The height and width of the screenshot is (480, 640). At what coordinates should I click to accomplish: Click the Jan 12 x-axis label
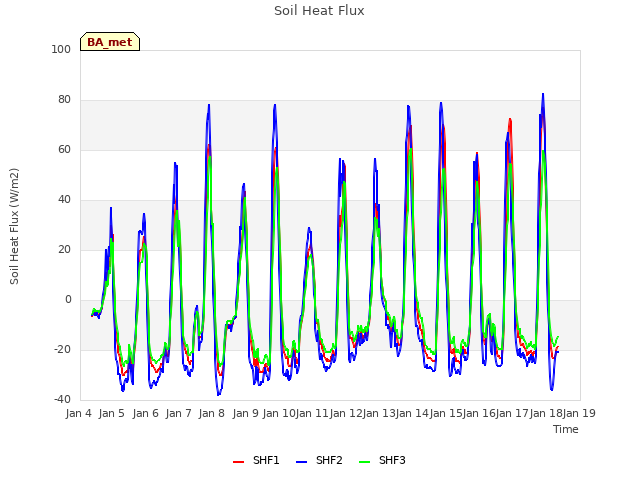(346, 413)
